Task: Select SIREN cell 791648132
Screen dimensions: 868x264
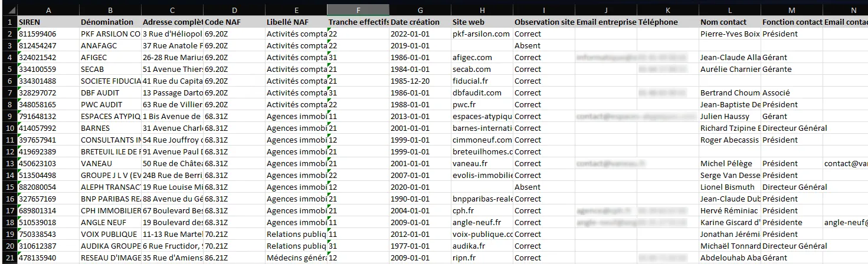Action: click(48, 116)
